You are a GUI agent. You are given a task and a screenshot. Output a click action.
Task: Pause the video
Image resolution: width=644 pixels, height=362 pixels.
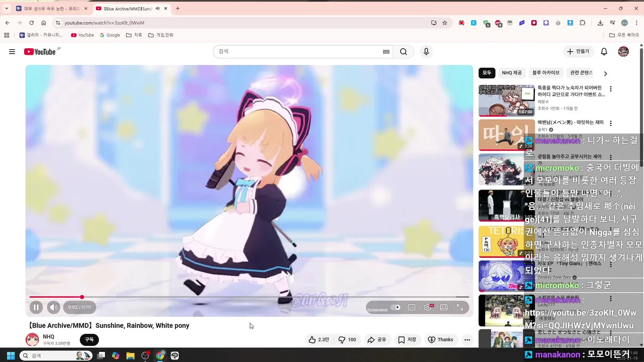tap(36, 307)
